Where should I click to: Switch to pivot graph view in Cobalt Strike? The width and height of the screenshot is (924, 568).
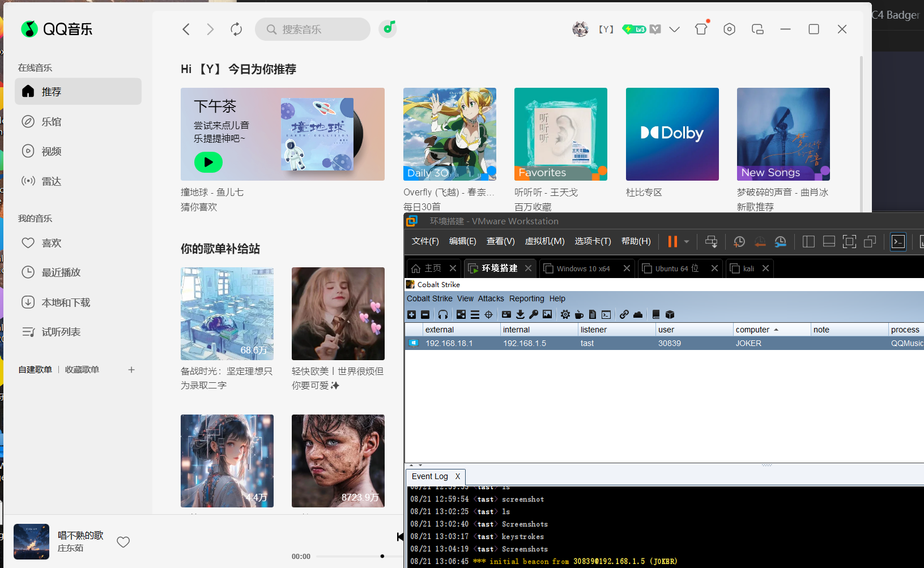click(462, 314)
